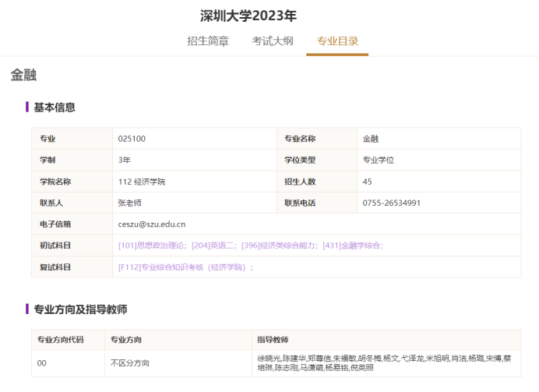Switch to the 考试大纲 tab
This screenshot has height=392, width=539.
273,41
